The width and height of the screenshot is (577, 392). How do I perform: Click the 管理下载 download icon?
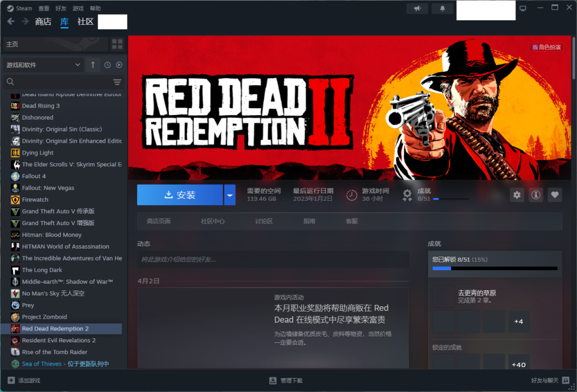272,380
